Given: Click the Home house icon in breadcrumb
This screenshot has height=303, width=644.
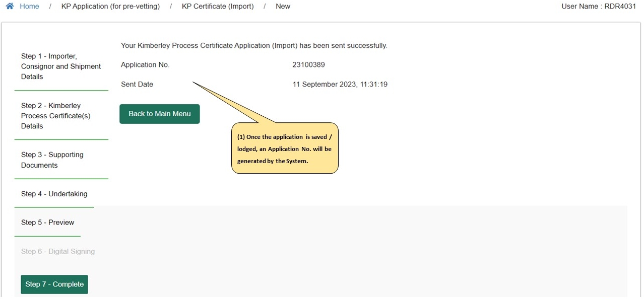Looking at the screenshot, I should click(10, 6).
